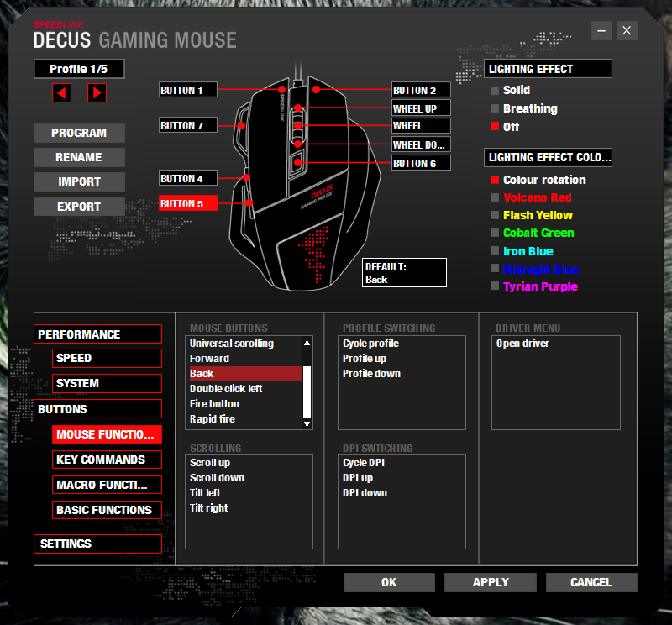Viewport: 672px width, 625px height.
Task: Open the SETTINGS section
Action: tap(97, 544)
